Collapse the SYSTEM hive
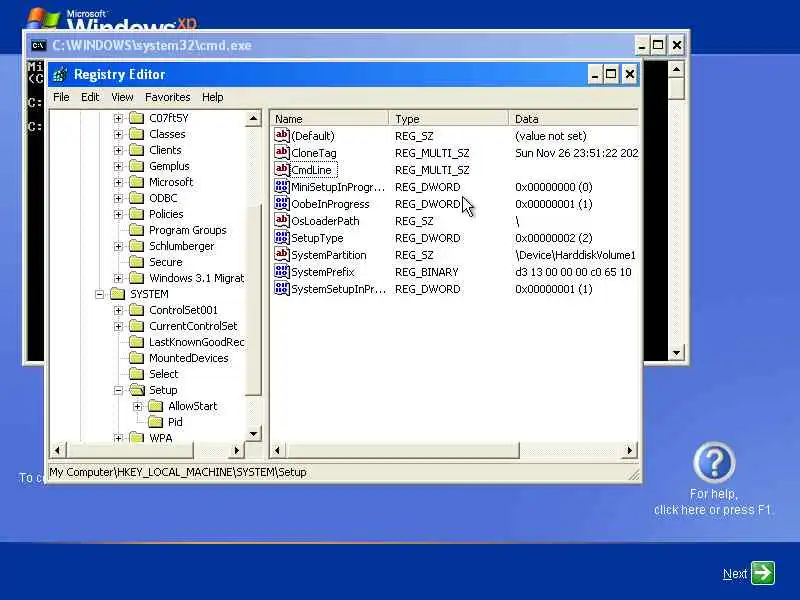Image resolution: width=800 pixels, height=600 pixels. [x=99, y=294]
